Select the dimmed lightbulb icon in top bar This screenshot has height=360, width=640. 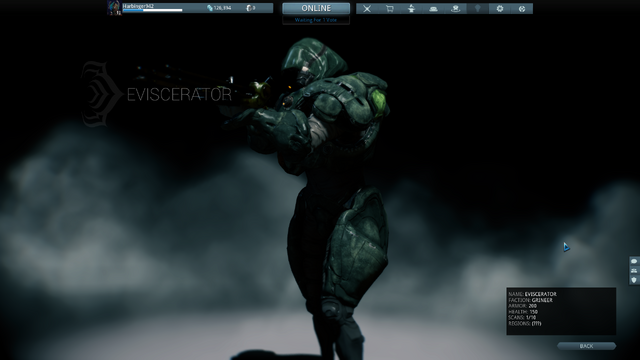[478, 9]
